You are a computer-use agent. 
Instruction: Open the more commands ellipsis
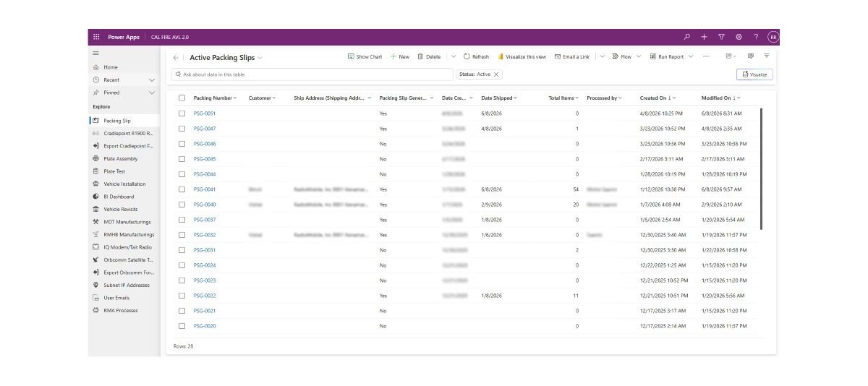pyautogui.click(x=706, y=56)
